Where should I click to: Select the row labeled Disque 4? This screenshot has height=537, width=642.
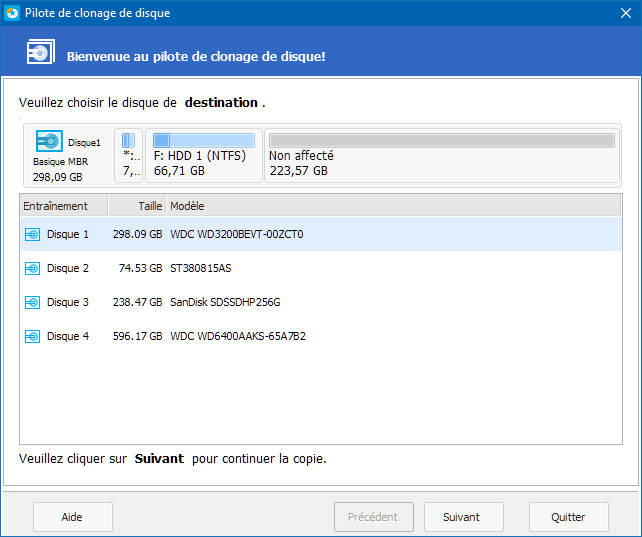tap(321, 336)
